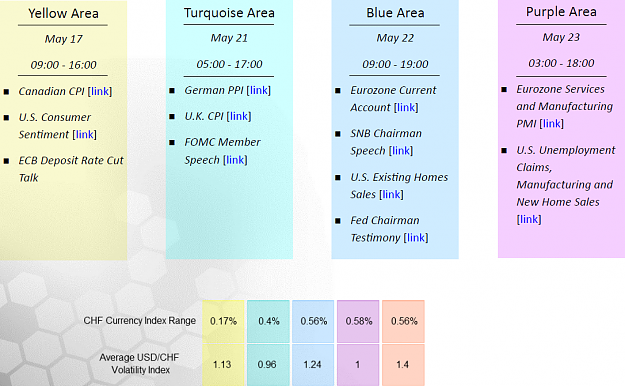
Task: Open the U.K. CPI link
Action: (239, 116)
